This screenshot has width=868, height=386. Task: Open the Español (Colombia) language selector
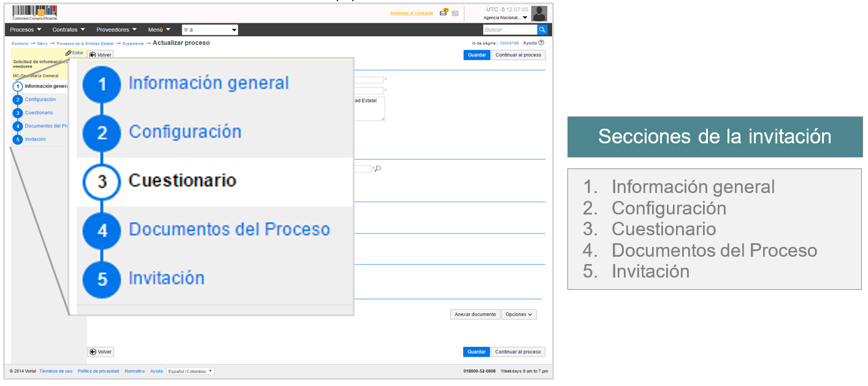(190, 371)
